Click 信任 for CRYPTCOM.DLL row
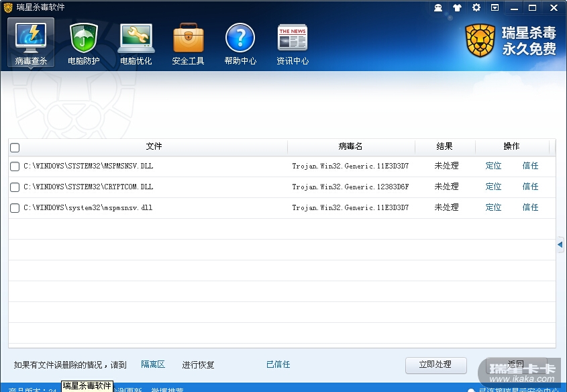Viewport: 567px width, 392px height. (531, 186)
